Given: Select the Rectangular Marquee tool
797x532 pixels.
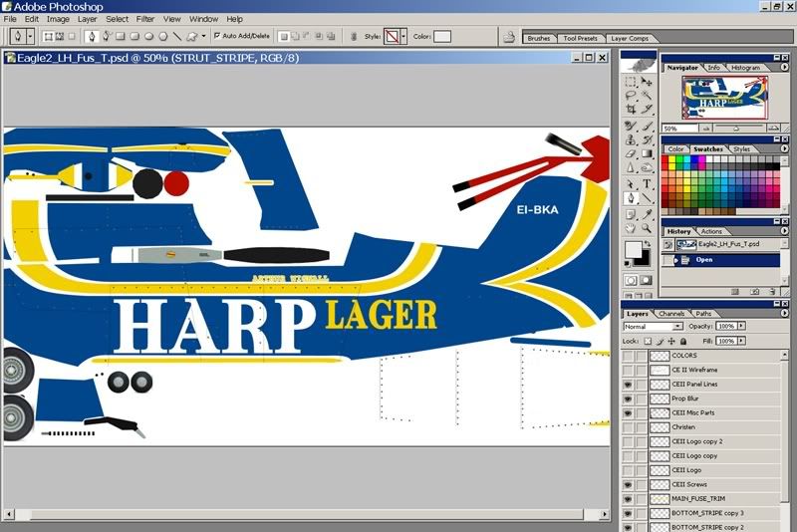Looking at the screenshot, I should coord(631,82).
